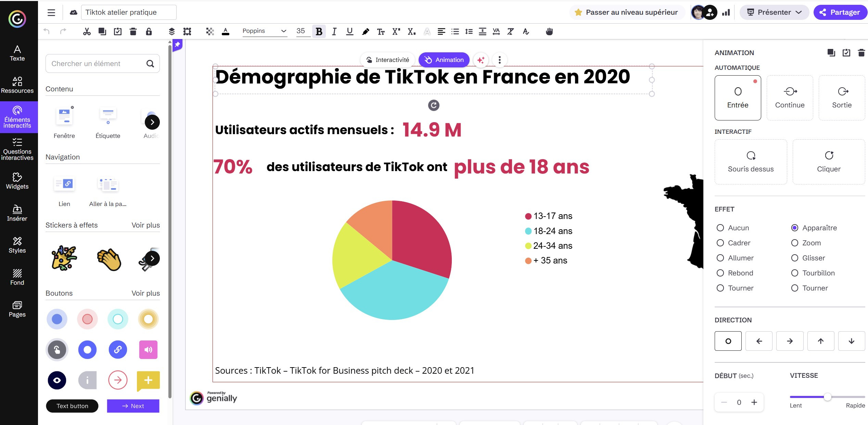The height and width of the screenshot is (425, 868).
Task: Open the layers order tool
Action: tap(172, 31)
